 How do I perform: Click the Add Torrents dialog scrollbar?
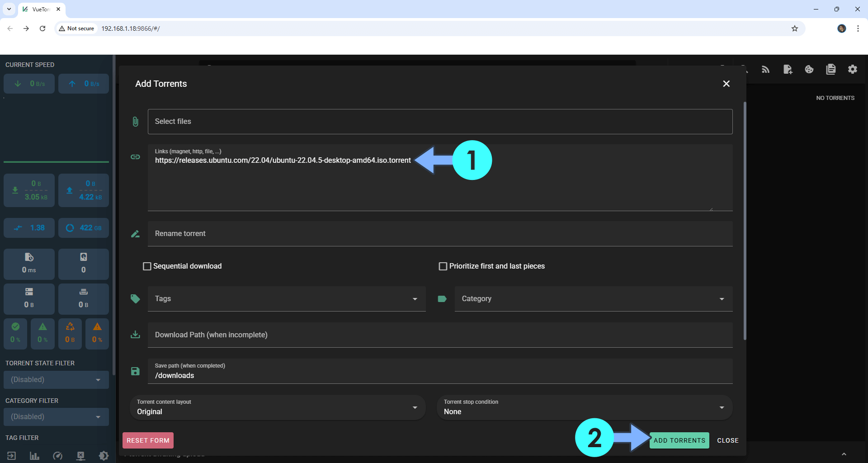point(745,221)
